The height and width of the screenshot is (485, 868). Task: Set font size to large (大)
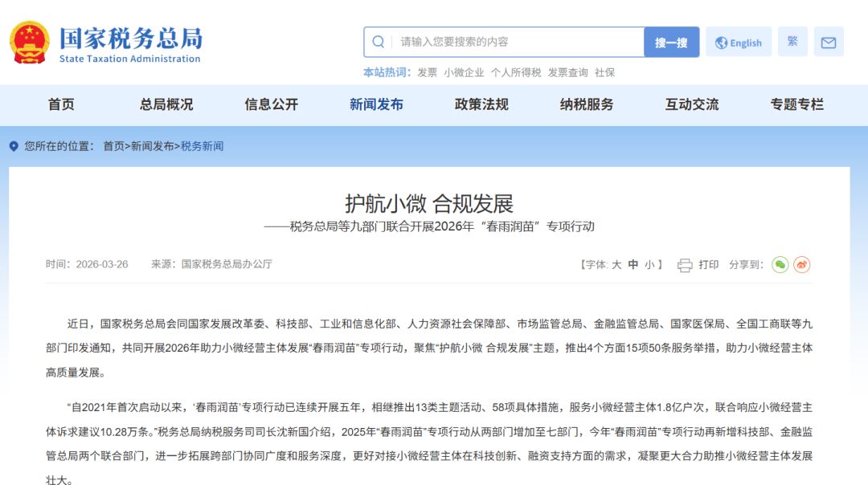coord(616,264)
